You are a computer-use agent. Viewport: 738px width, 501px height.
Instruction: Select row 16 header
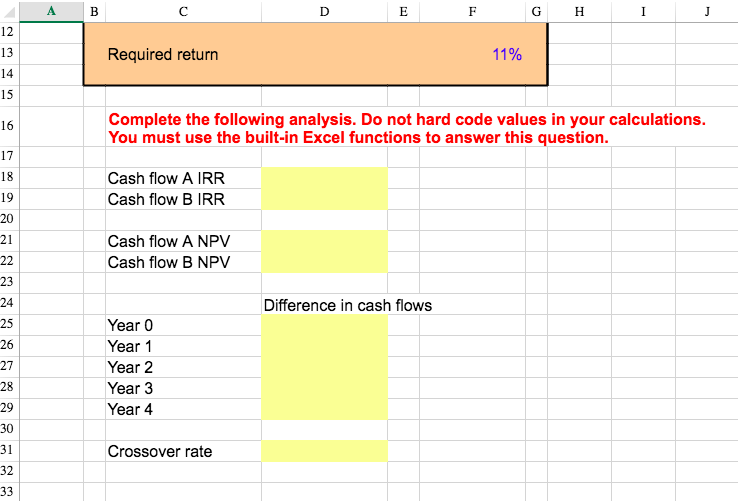(9, 126)
